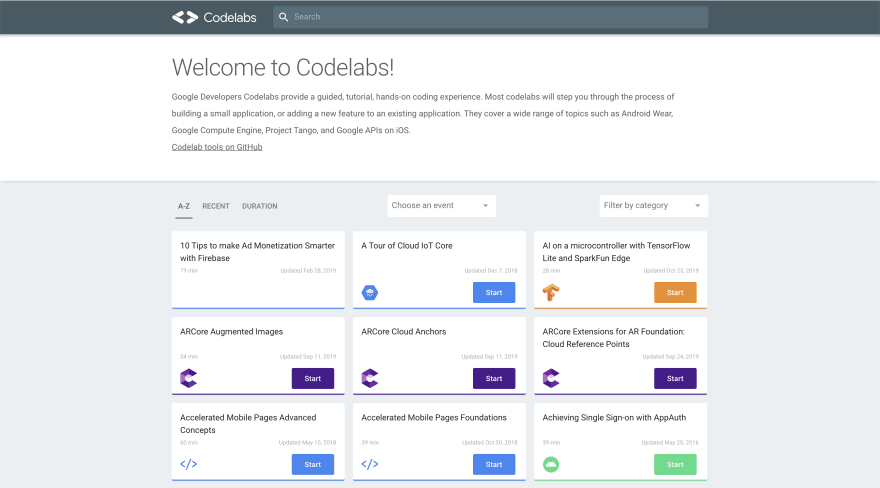Start Accelerated Mobile Pages Advanced Concepts

click(313, 464)
